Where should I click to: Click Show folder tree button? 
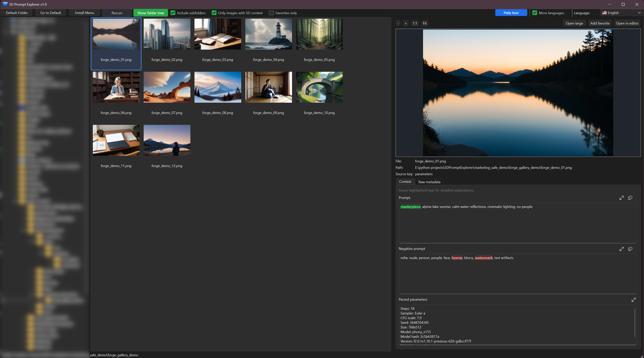pos(150,13)
